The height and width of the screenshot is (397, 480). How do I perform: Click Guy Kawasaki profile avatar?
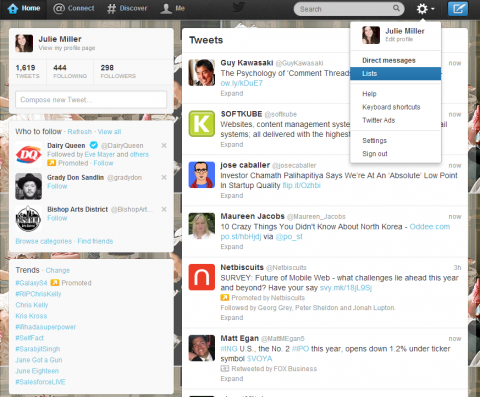pyautogui.click(x=202, y=73)
